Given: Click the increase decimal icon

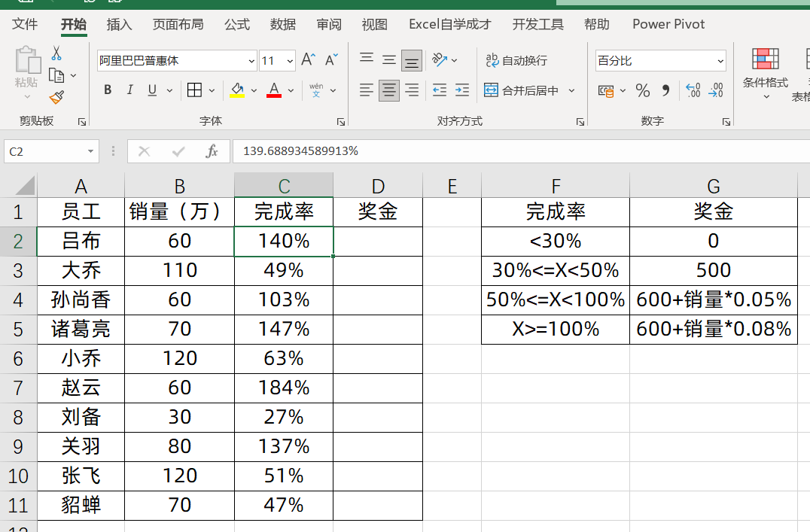Looking at the screenshot, I should coord(693,90).
